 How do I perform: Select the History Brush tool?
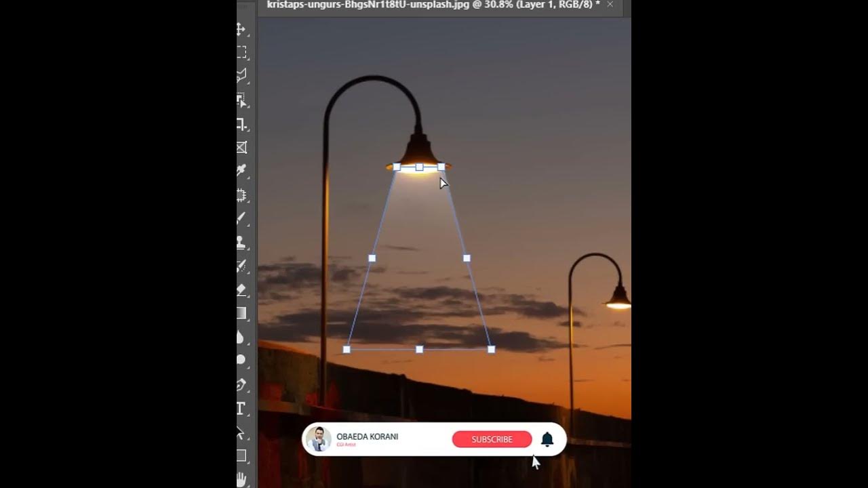coord(241,266)
